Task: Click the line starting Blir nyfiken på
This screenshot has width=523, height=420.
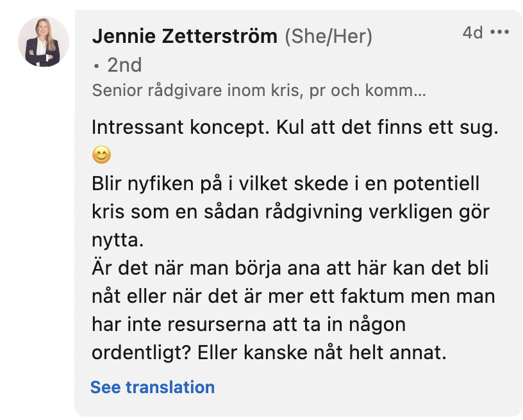Action: (x=285, y=184)
